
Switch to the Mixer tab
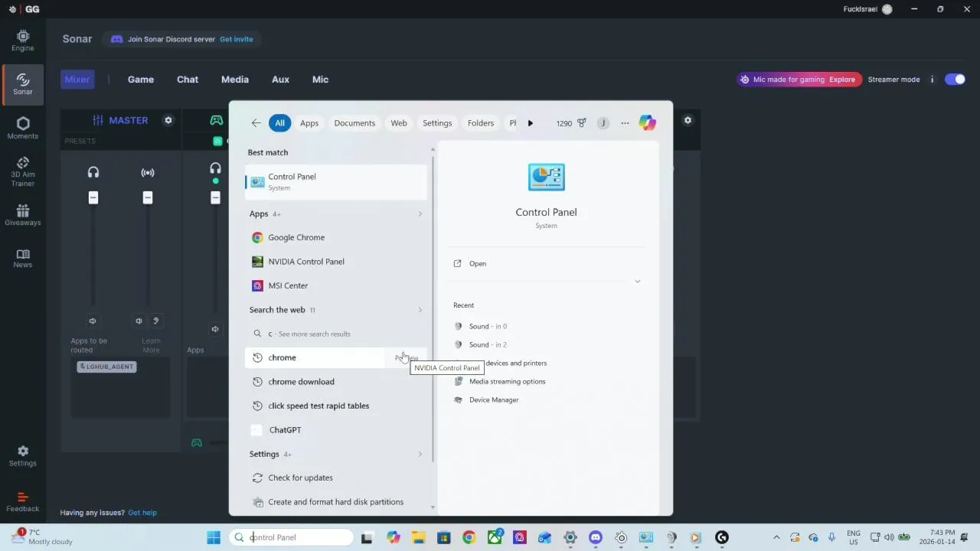(77, 80)
